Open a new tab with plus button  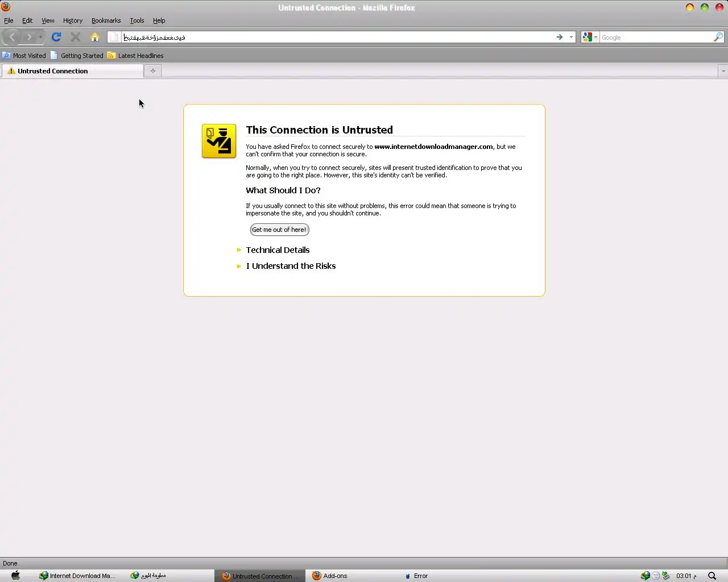coord(152,71)
